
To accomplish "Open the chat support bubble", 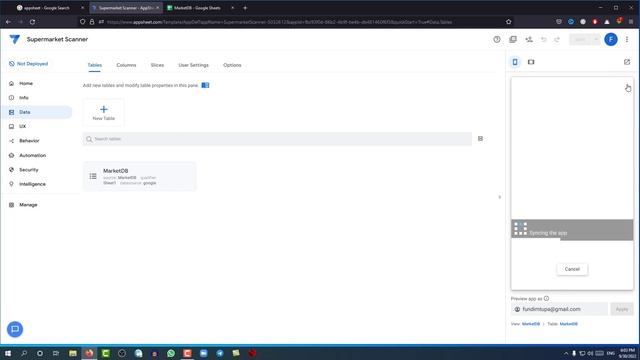I will (15, 329).
